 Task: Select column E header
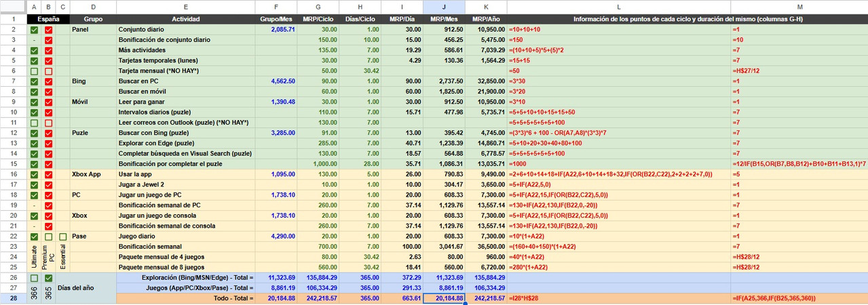point(185,6)
